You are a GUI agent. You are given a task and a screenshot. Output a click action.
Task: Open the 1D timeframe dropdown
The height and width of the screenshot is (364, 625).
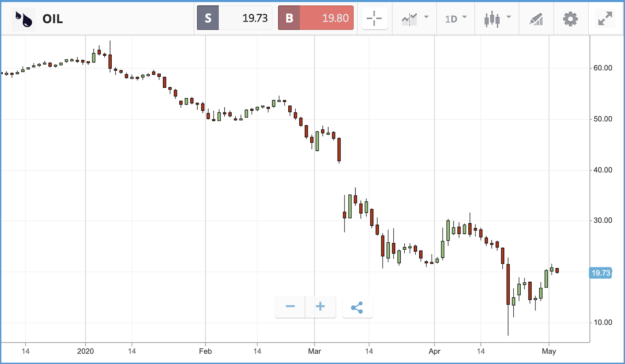click(455, 18)
